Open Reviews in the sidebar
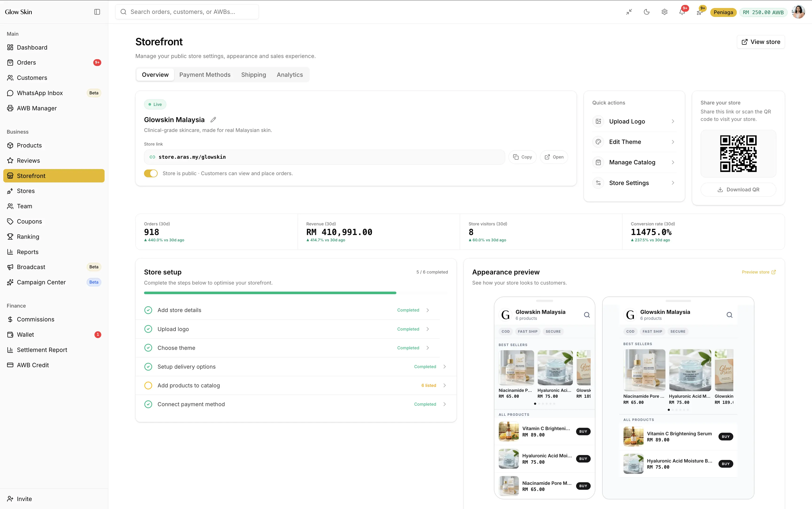812x509 pixels. [x=54, y=161]
